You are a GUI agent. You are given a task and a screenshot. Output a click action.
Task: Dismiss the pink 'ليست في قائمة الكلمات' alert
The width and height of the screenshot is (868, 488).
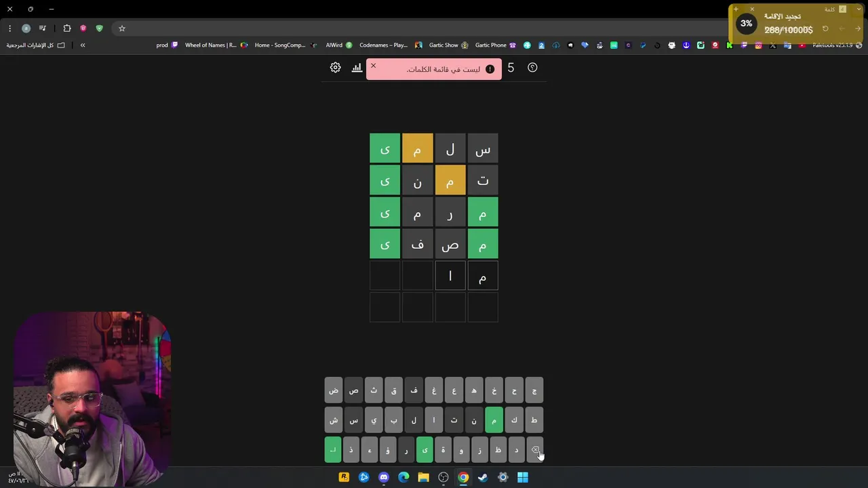[373, 66]
